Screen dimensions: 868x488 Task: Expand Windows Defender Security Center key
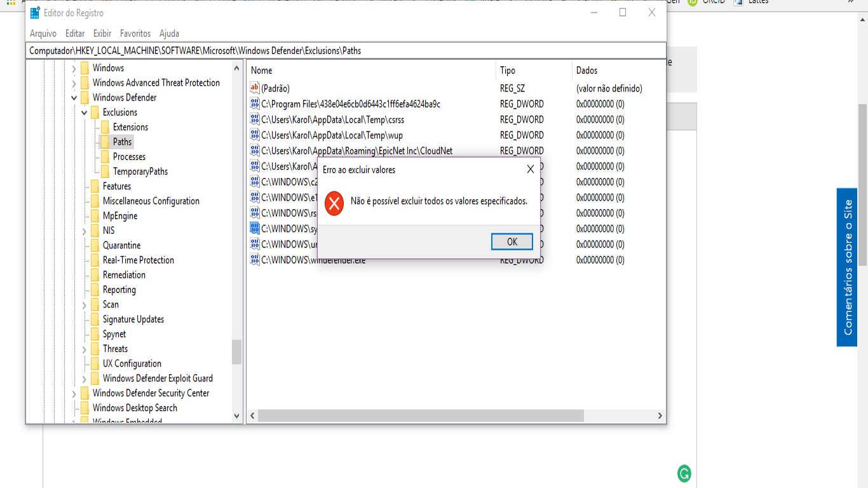click(x=74, y=394)
